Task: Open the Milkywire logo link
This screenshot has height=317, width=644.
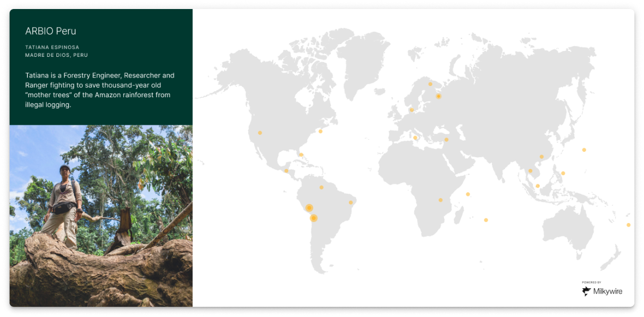Action: (602, 291)
